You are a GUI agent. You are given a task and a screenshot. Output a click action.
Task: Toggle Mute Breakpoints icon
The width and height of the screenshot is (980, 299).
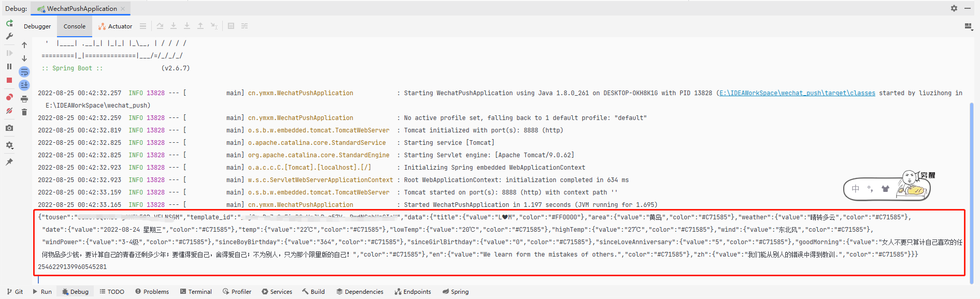coord(9,111)
